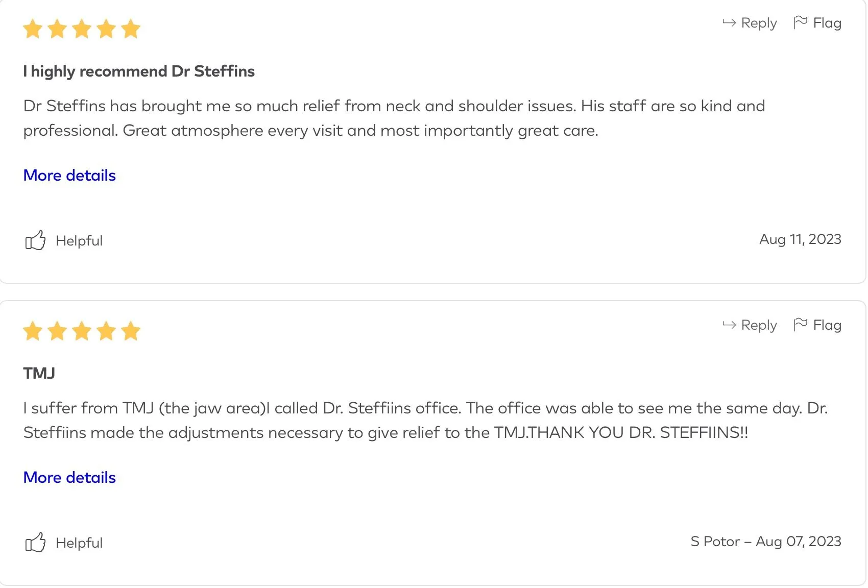868x588 pixels.
Task: Click the flag icon on the Dr Steffins recommendation review
Action: pos(800,22)
